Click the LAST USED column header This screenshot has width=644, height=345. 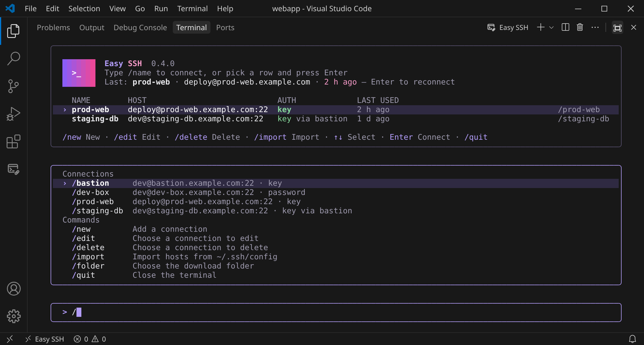pos(378,100)
